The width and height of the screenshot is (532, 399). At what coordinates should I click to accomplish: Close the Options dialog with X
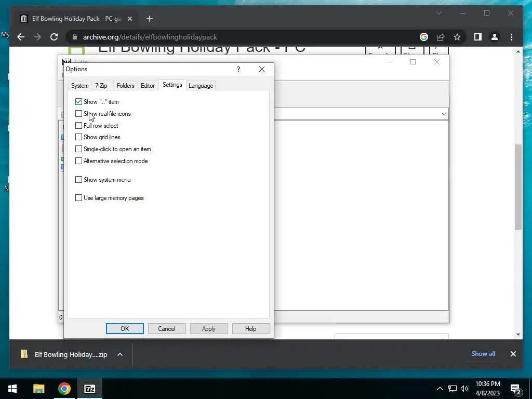tap(262, 69)
